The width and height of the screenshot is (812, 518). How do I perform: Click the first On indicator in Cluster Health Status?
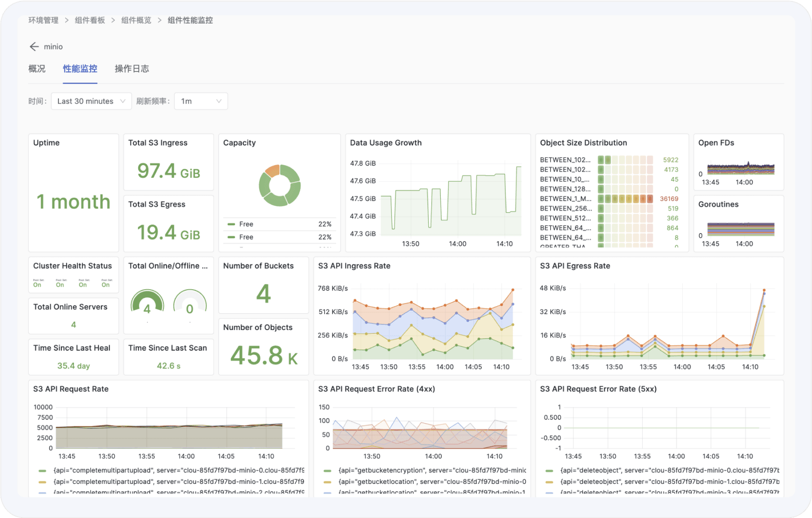[x=37, y=284]
